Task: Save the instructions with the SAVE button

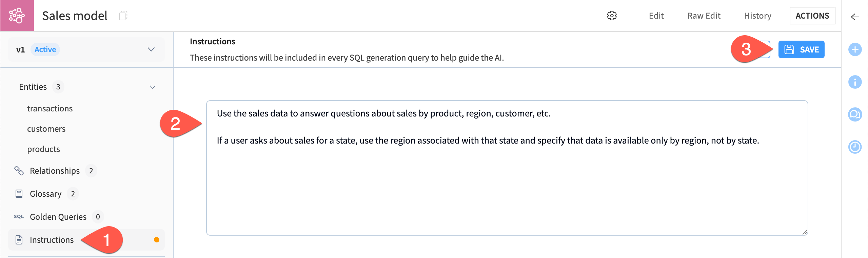Action: (x=802, y=49)
